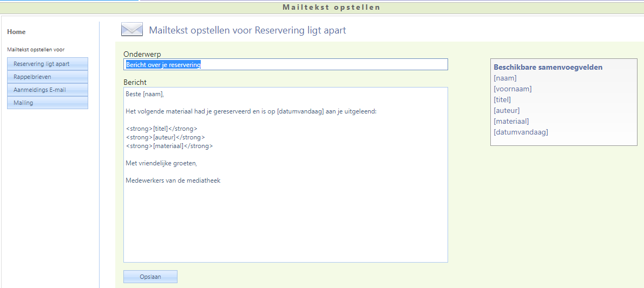Open the Home link in sidebar
The width and height of the screenshot is (644, 288).
tap(16, 32)
